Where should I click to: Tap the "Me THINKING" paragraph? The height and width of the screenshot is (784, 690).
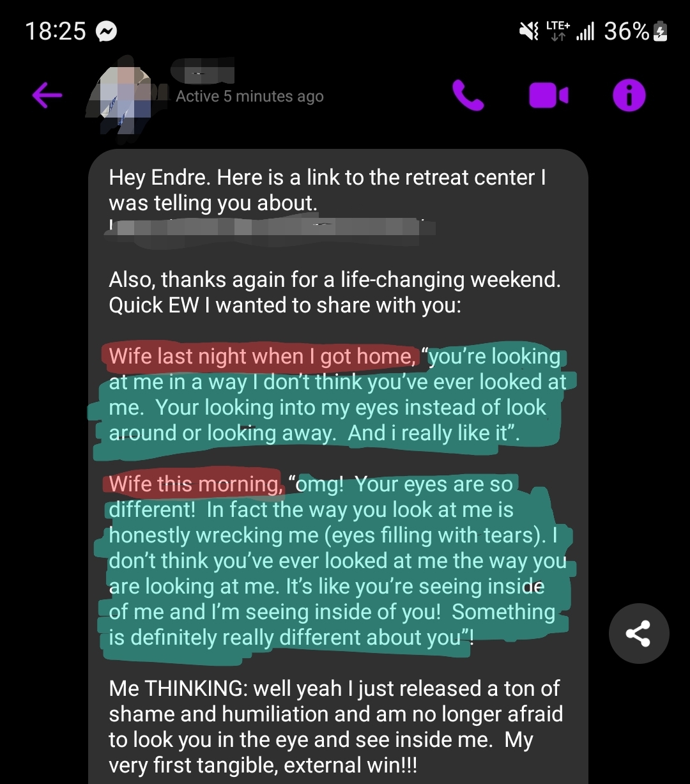[x=336, y=726]
